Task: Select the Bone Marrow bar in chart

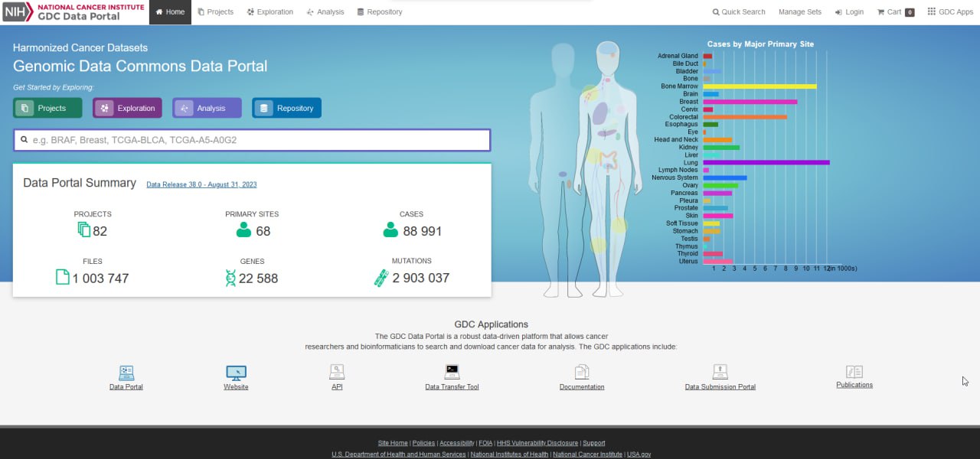Action: click(759, 86)
